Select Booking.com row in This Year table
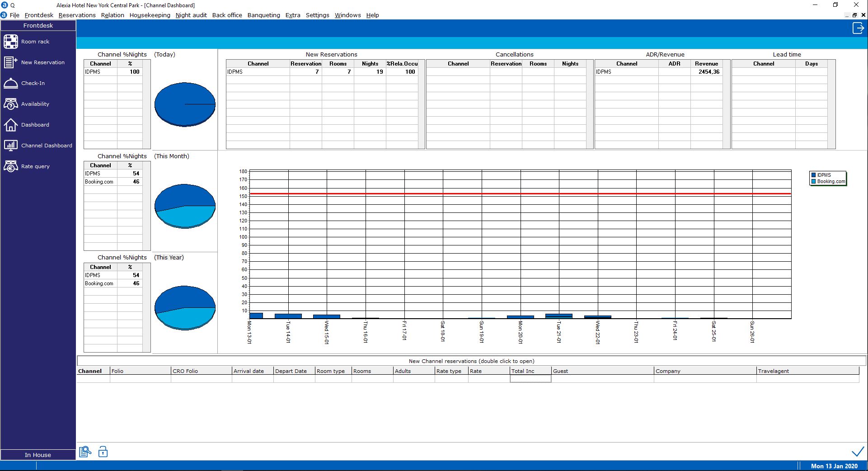 (x=113, y=283)
